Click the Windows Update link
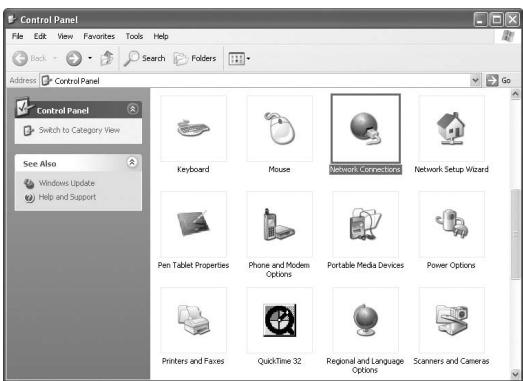523x381 pixels. (67, 183)
